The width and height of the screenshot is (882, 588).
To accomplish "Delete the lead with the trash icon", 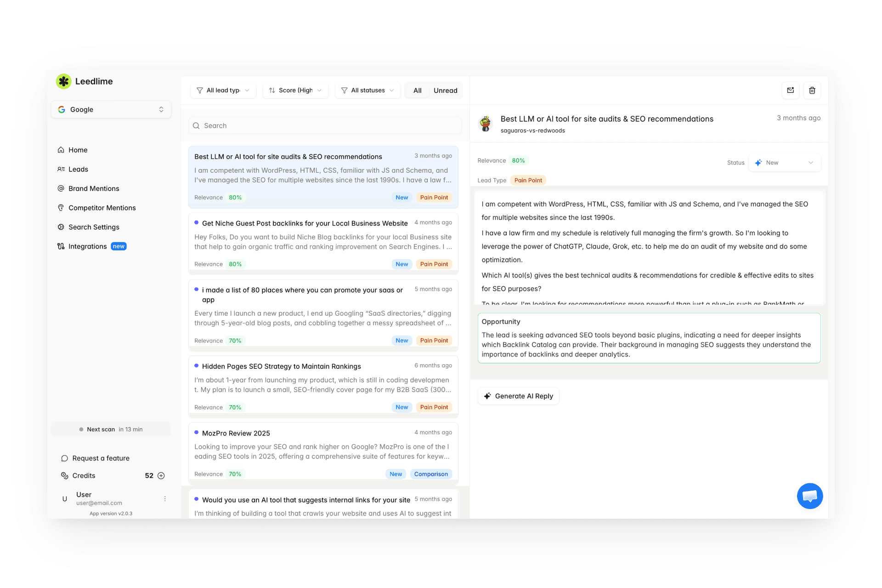I will (x=812, y=90).
